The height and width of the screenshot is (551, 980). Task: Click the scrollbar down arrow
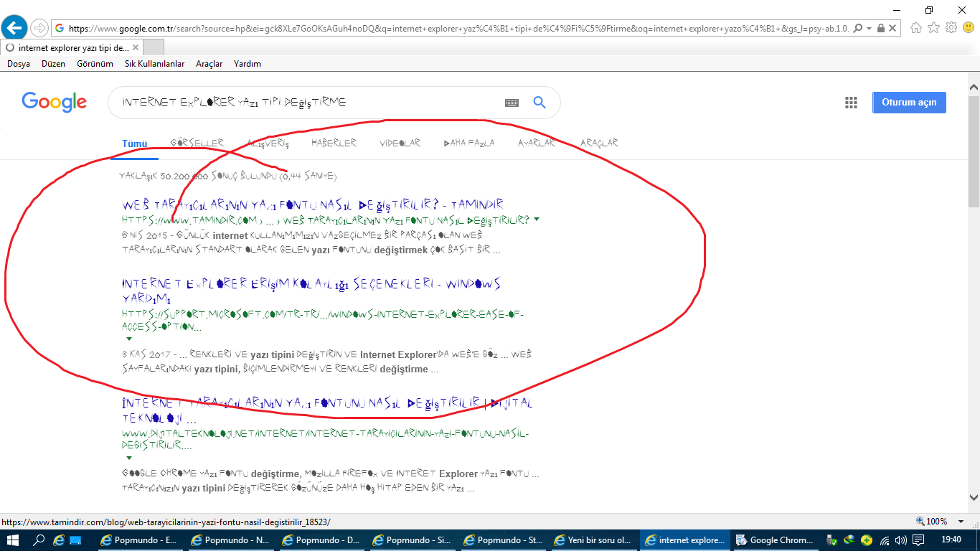974,496
